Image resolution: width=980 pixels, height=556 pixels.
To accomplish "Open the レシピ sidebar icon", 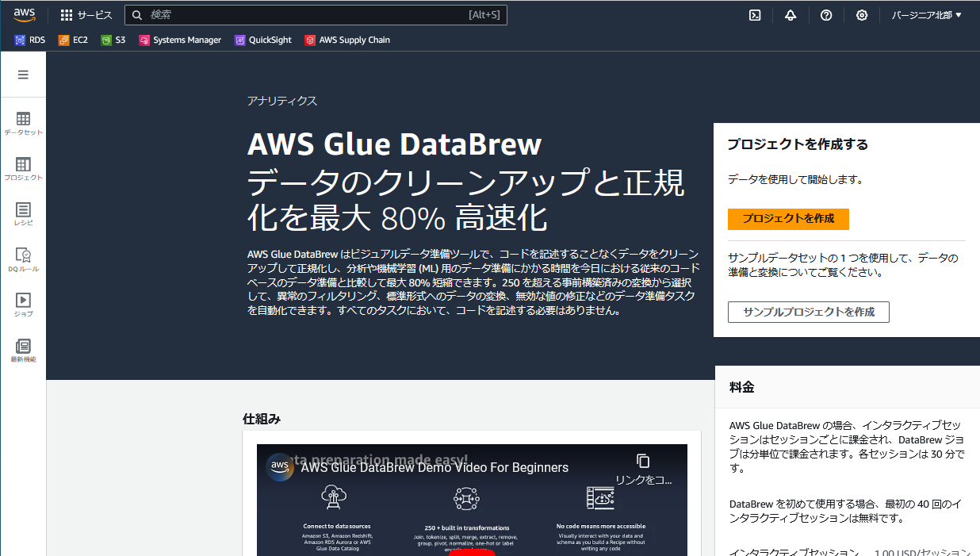I will click(x=24, y=214).
